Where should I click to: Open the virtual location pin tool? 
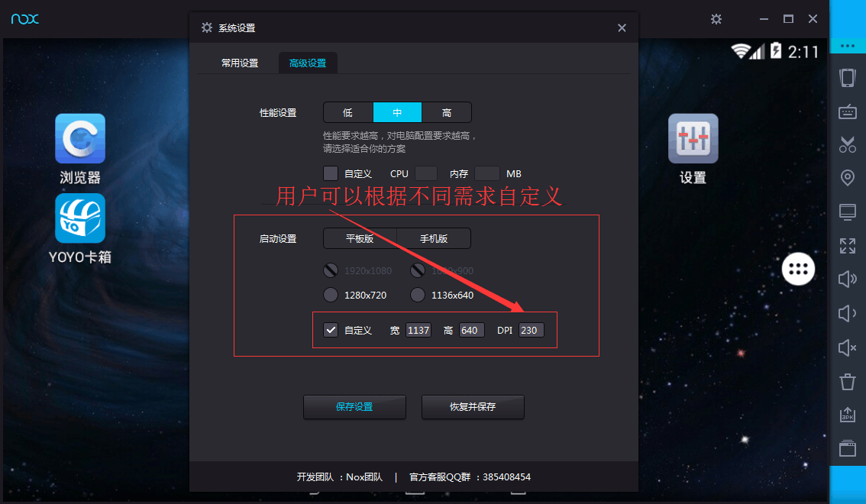[x=847, y=178]
